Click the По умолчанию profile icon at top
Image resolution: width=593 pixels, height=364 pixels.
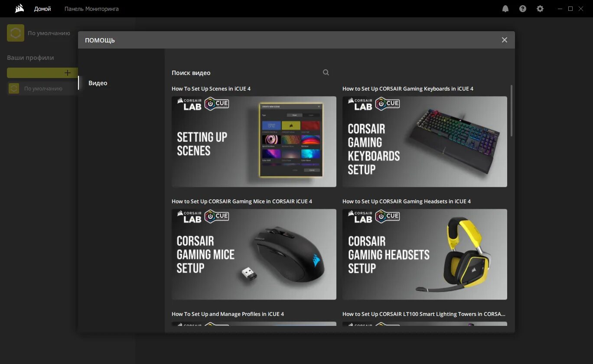pyautogui.click(x=16, y=33)
